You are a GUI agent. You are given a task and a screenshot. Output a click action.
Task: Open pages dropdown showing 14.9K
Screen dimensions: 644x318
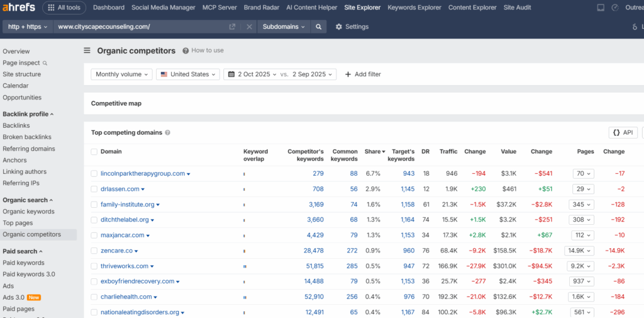[x=580, y=251]
